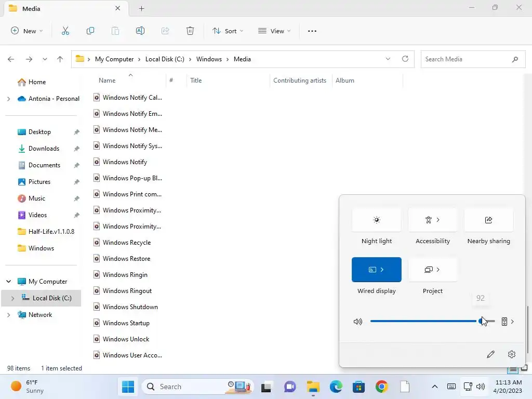Mute using the quick settings speaker icon
This screenshot has height=399, width=532.
point(358,321)
